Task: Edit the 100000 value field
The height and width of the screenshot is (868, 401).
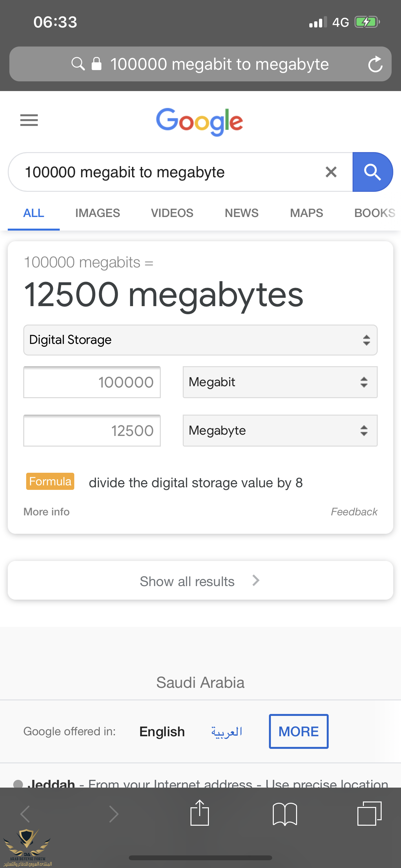Action: coord(92,382)
